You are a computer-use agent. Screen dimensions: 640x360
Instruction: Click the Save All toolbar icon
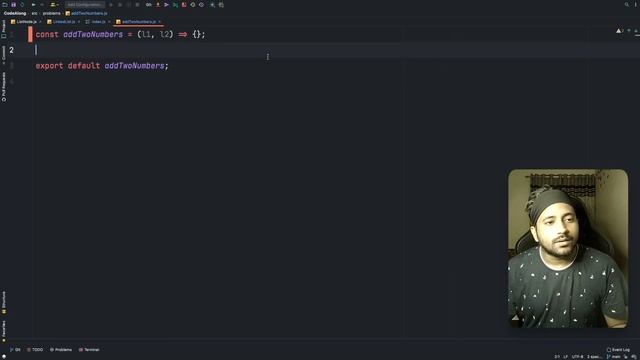[13, 5]
